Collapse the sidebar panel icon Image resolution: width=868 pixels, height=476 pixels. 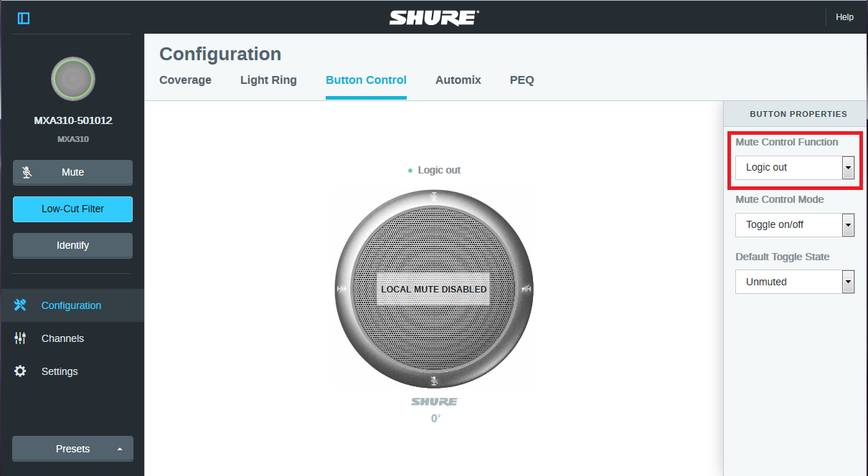pyautogui.click(x=24, y=18)
